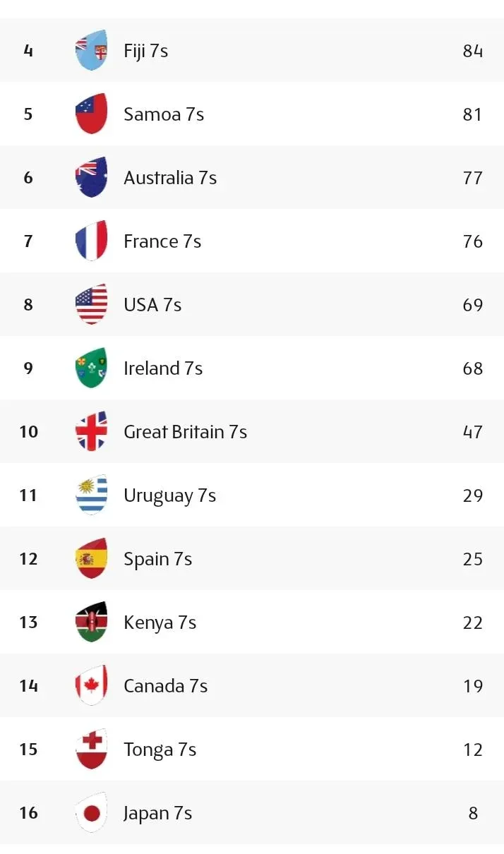Click Samoa's 81 points value
This screenshot has height=854, width=504.
coord(472,114)
